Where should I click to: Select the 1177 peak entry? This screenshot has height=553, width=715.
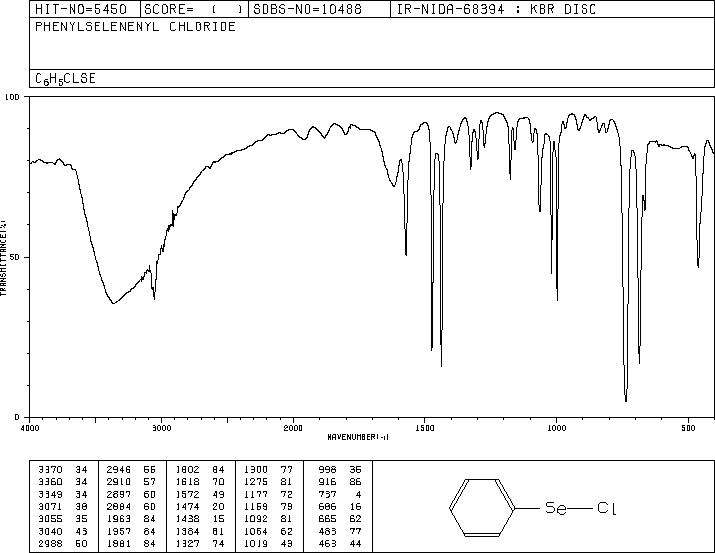[256, 494]
